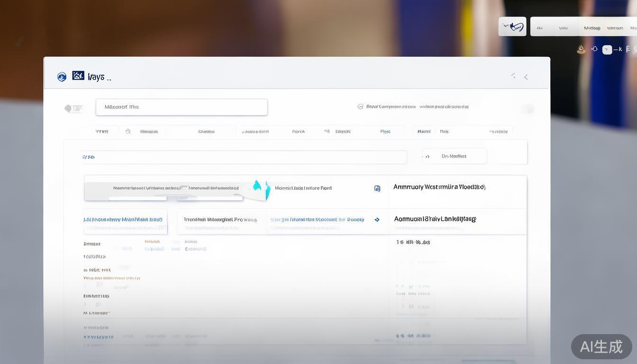The width and height of the screenshot is (637, 364).
Task: Select the first tab in the tab row
Action: (x=102, y=131)
